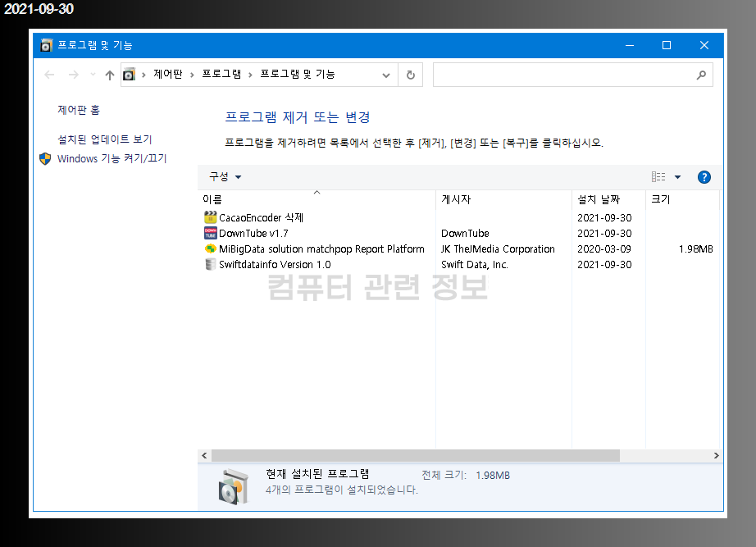
Task: Select 프로그램 및 기능 breadcrumb
Action: [298, 75]
